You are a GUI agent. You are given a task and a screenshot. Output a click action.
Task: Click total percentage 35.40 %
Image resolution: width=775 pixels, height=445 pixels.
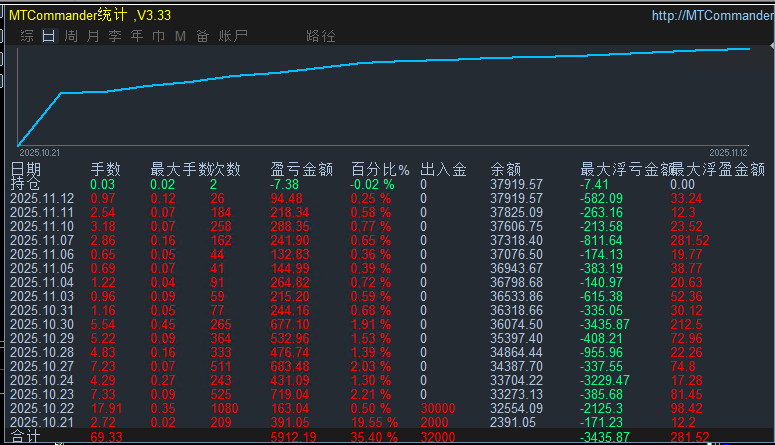click(x=374, y=437)
